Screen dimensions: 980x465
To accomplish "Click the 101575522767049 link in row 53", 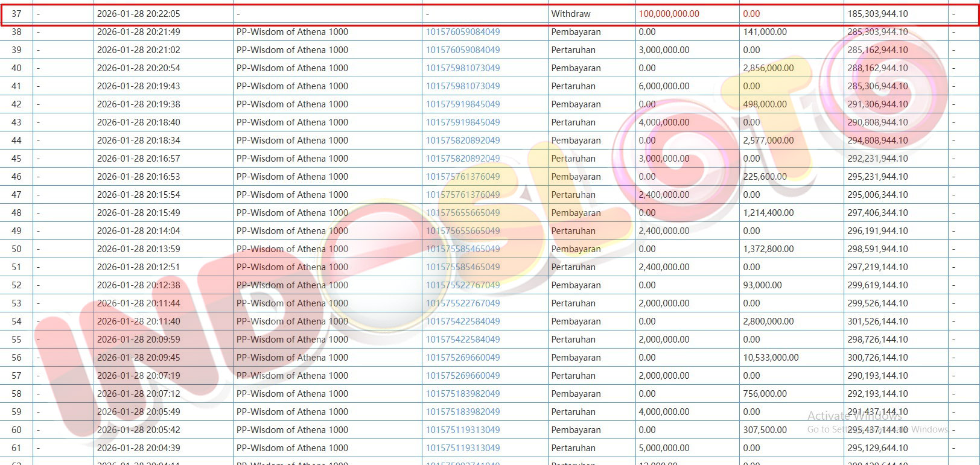I will (x=462, y=303).
